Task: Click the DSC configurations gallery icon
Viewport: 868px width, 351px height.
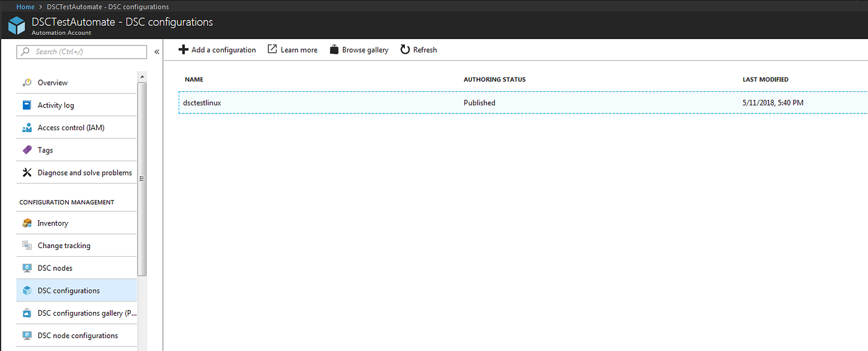Action: (x=27, y=313)
